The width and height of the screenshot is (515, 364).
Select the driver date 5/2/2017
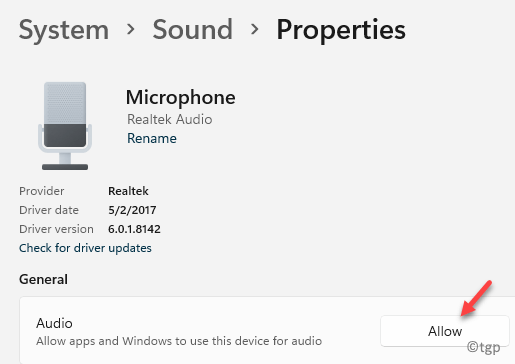point(132,210)
